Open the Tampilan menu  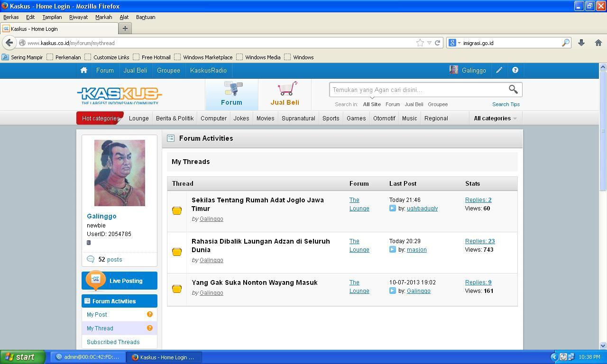tap(52, 17)
